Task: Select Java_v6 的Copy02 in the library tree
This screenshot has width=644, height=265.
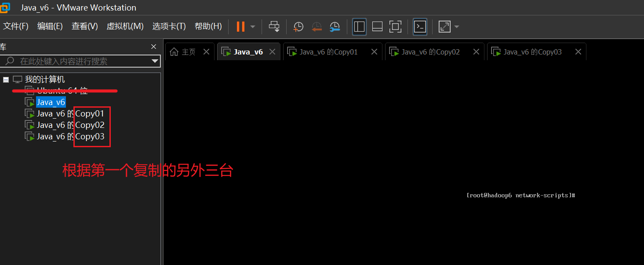Action: [70, 125]
